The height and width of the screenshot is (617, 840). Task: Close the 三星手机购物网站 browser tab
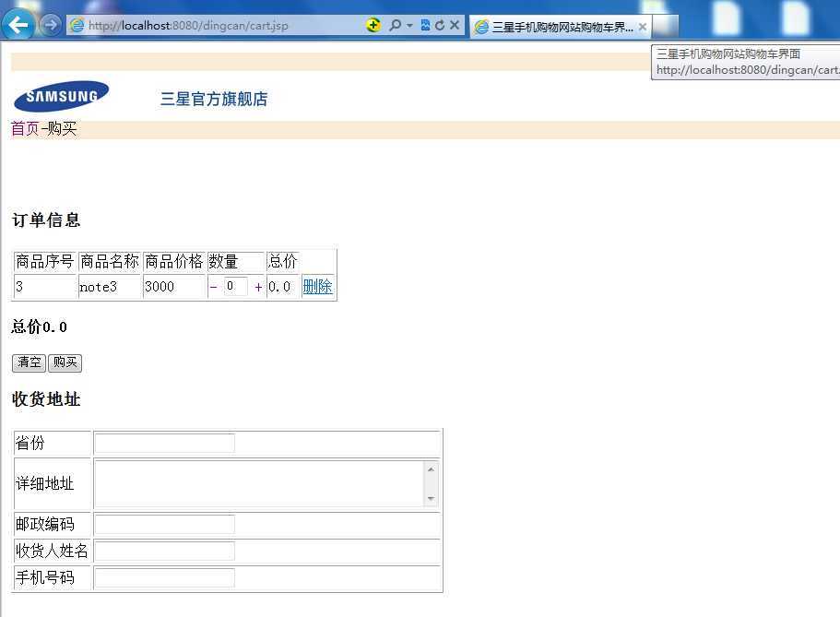tap(643, 26)
